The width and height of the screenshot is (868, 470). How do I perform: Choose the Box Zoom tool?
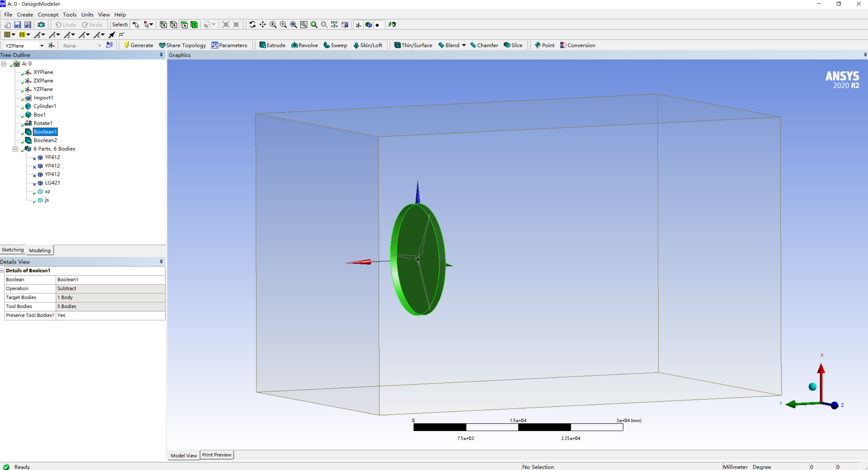tap(283, 25)
